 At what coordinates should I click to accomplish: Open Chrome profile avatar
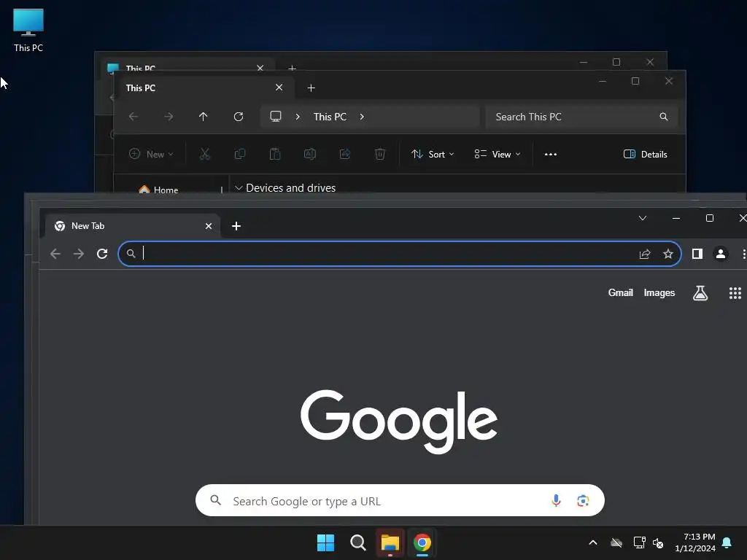[721, 254]
